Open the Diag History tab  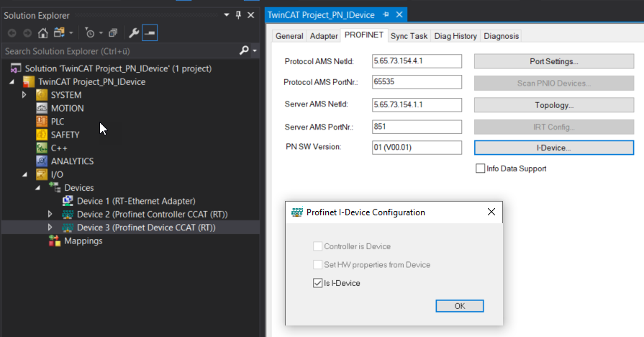[x=455, y=36]
